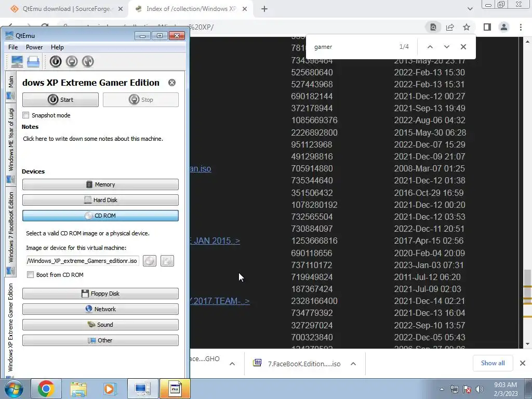The height and width of the screenshot is (399, 532).
Task: Toggle Chrome side panel icon
Action: click(x=487, y=27)
